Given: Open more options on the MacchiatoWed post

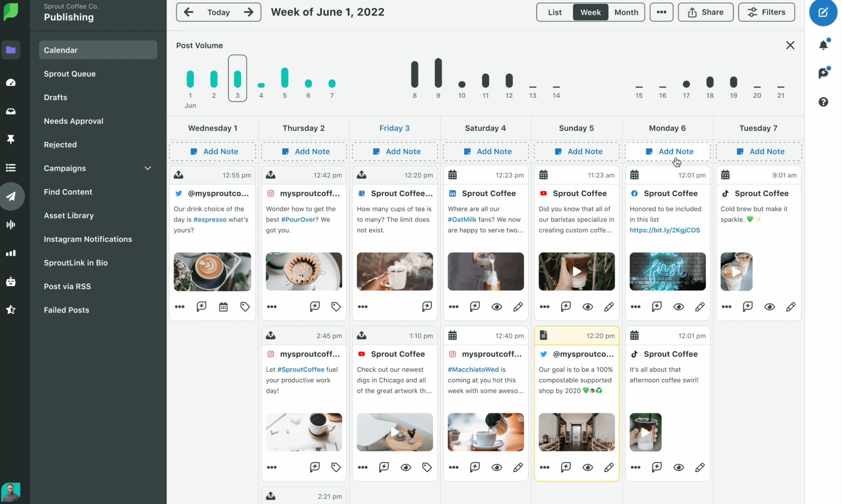Looking at the screenshot, I should pos(453,467).
